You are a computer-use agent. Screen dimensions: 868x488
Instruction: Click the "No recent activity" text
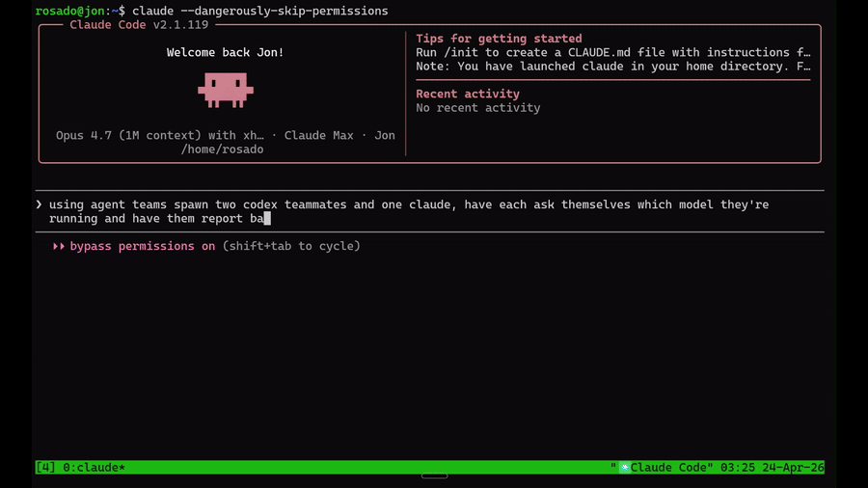pos(477,108)
